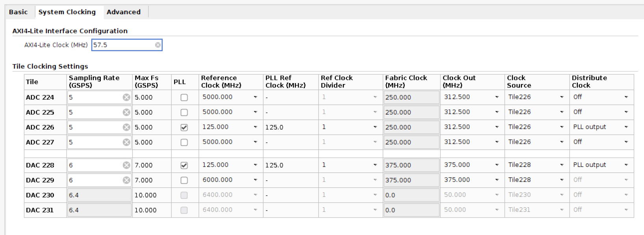Clear ADC 224 sampling rate field

coord(126,97)
